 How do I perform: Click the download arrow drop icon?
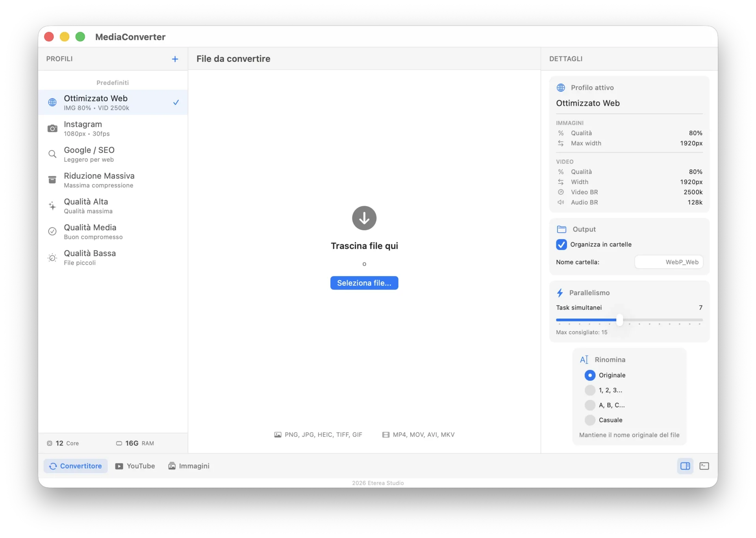[364, 218]
